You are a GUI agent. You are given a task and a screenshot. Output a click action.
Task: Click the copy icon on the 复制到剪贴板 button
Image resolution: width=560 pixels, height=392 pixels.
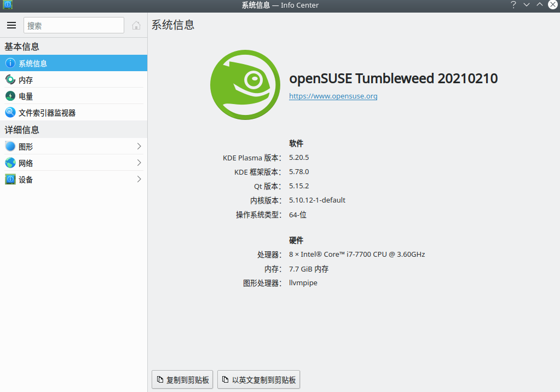point(160,379)
